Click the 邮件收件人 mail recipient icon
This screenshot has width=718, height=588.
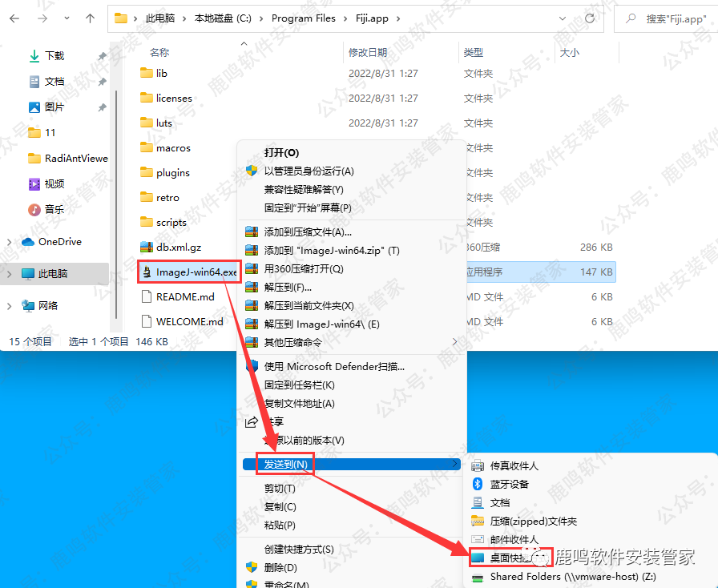coord(476,539)
